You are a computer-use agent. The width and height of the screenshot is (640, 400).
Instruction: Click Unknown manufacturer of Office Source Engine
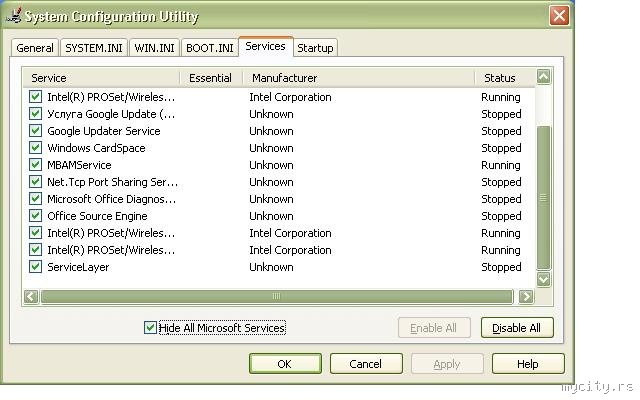(x=271, y=216)
